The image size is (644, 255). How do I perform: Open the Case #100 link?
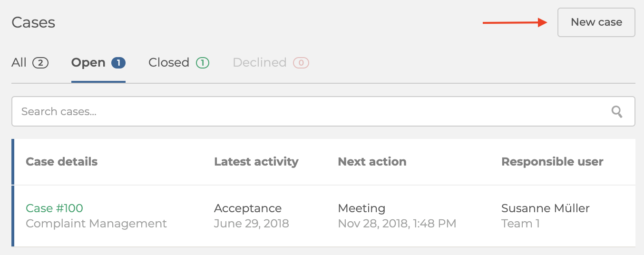click(x=54, y=208)
